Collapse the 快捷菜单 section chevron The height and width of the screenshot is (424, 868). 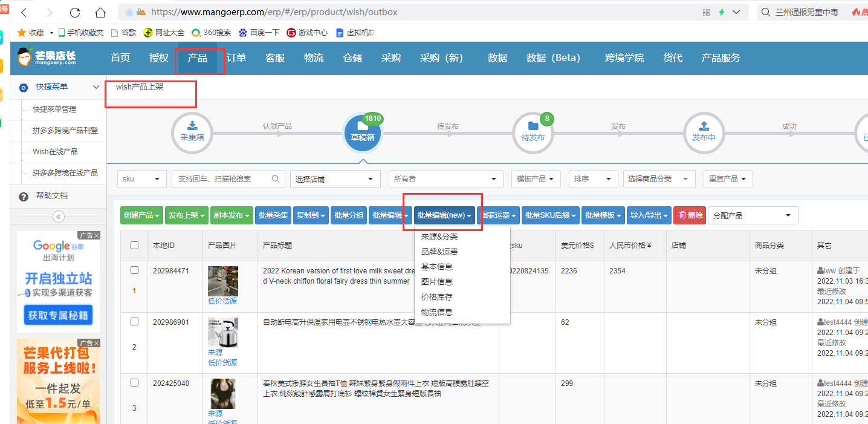tap(96, 88)
